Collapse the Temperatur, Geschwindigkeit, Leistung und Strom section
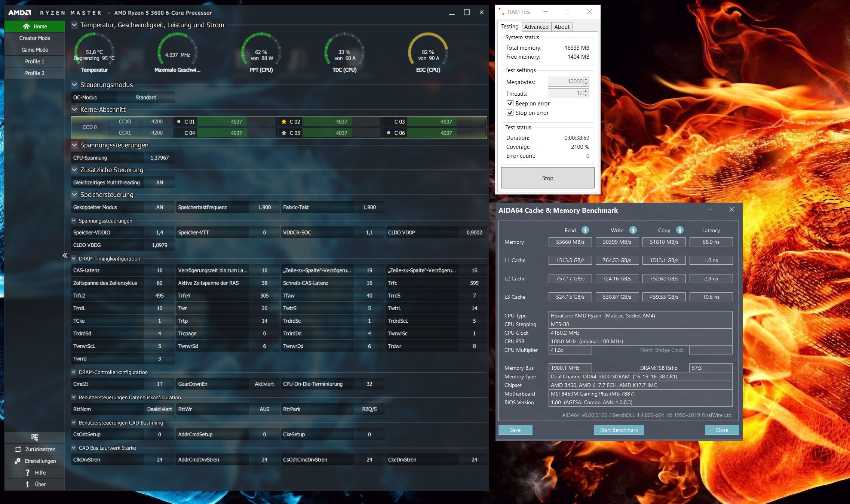 74,25
